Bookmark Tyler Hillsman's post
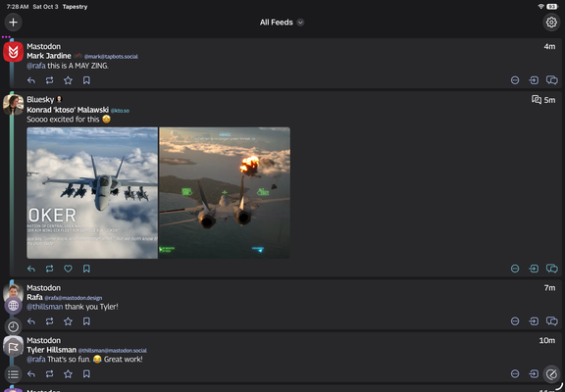Screen dimensions: 565x392 (86, 374)
